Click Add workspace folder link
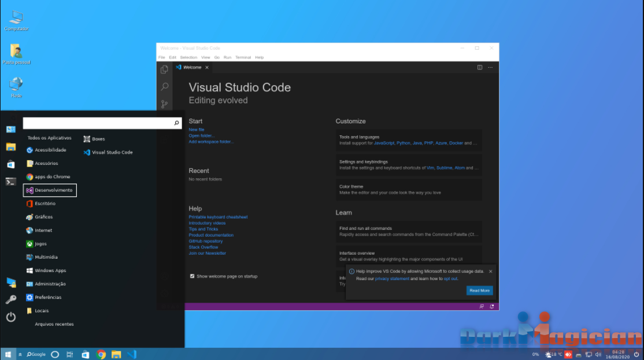This screenshot has height=360, width=644. [x=211, y=142]
